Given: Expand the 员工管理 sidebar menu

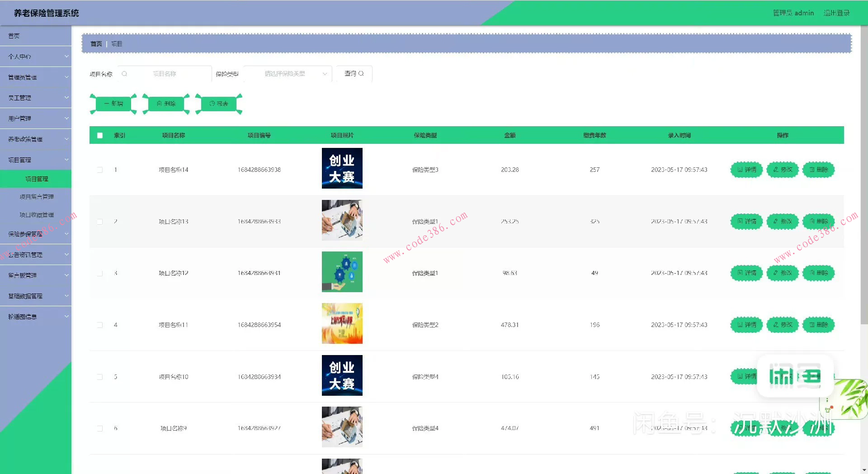Looking at the screenshot, I should (x=36, y=98).
